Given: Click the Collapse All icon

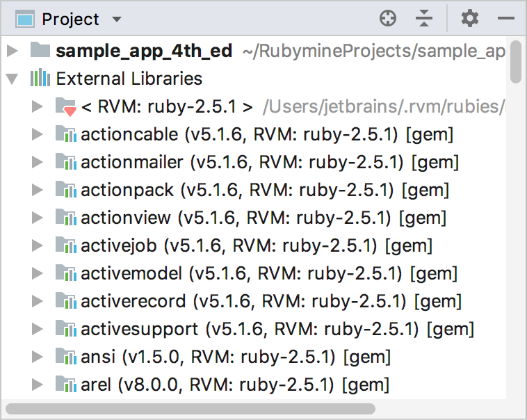Looking at the screenshot, I should click(424, 18).
